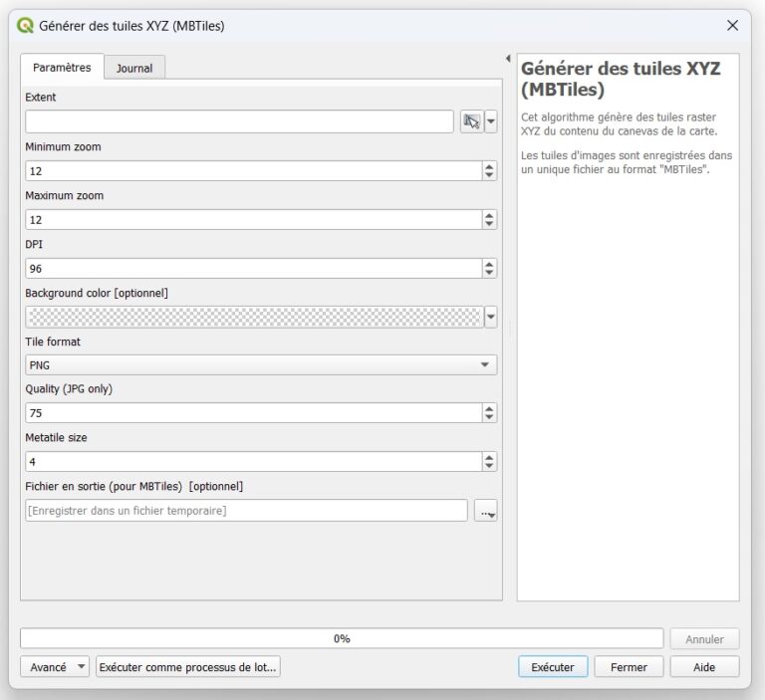Click the Metatile size spinner arrows

point(489,462)
